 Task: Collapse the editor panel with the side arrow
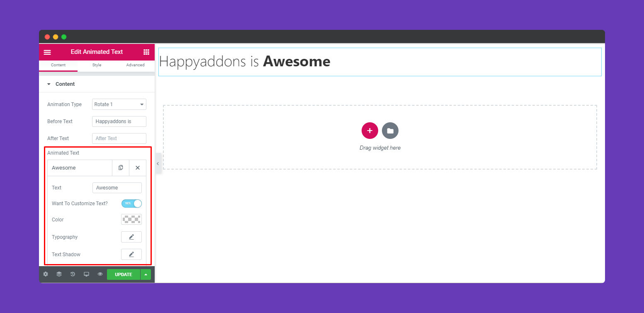pos(158,164)
